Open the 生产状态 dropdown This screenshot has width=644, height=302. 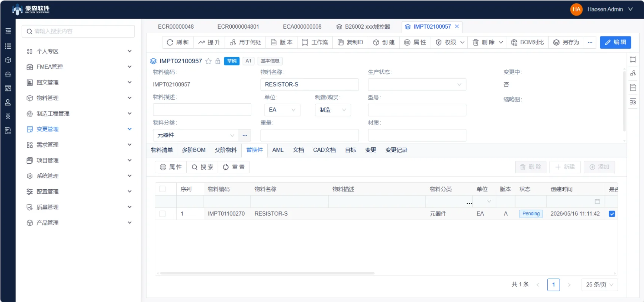click(417, 84)
